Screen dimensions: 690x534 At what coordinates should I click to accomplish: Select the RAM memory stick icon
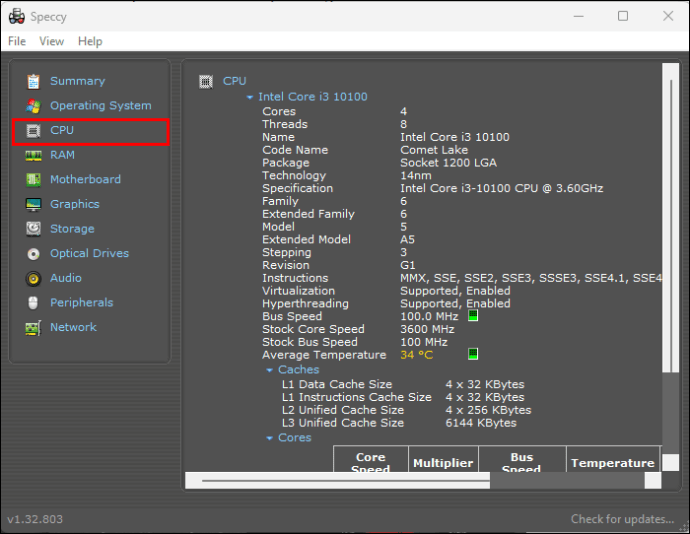[33, 155]
